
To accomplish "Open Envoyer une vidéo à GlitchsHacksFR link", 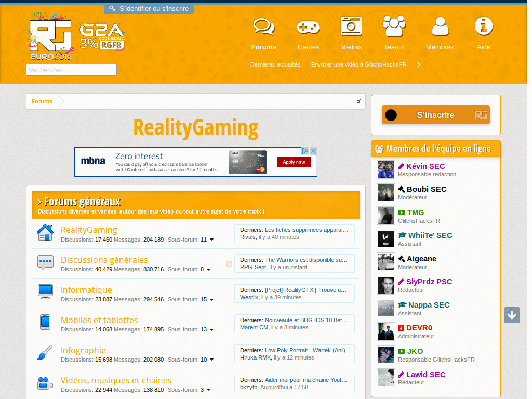I will (358, 64).
